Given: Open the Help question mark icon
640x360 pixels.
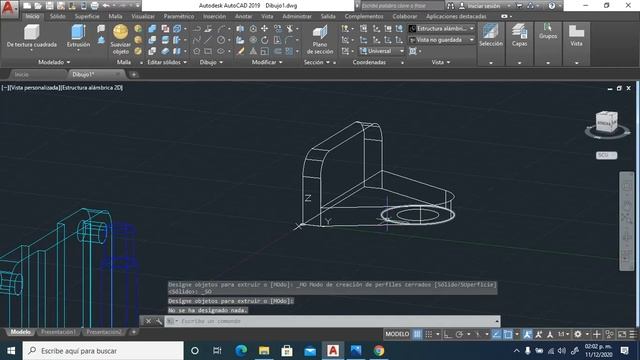Looking at the screenshot, I should [552, 6].
